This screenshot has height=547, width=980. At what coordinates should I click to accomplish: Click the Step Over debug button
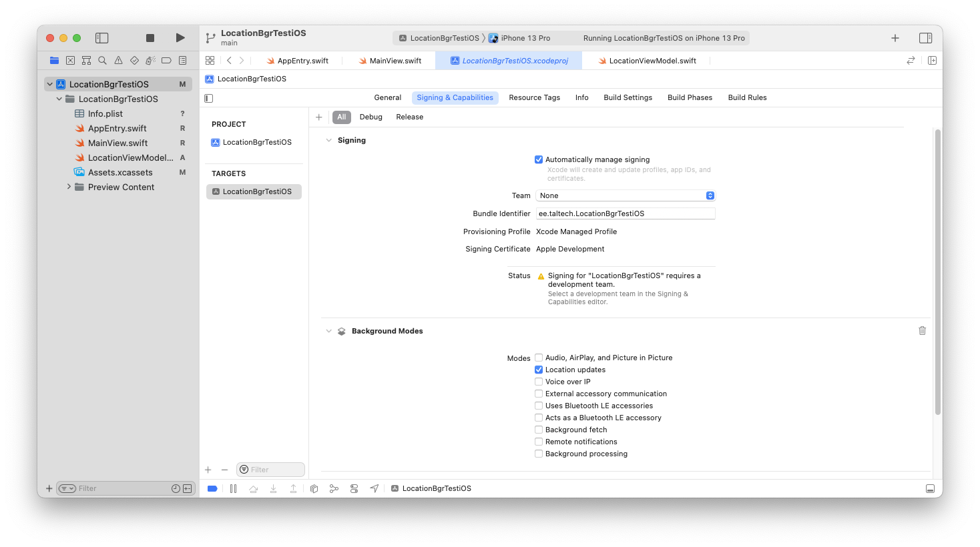tap(254, 488)
